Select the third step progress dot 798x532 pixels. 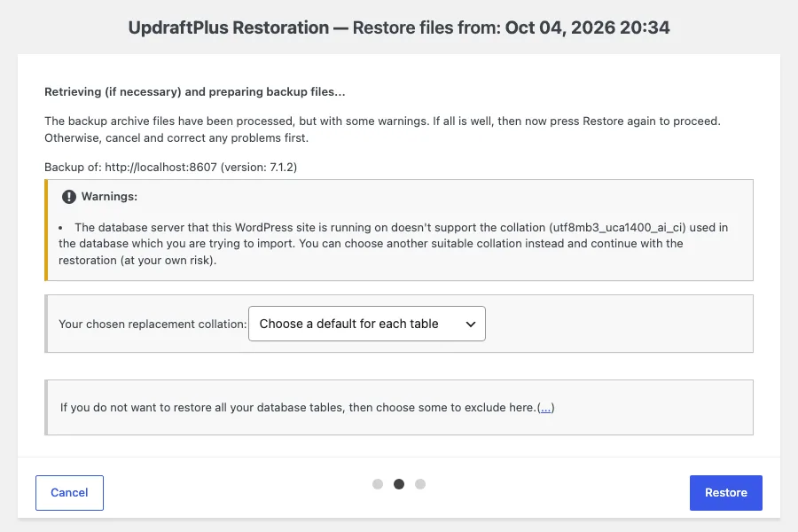(420, 483)
